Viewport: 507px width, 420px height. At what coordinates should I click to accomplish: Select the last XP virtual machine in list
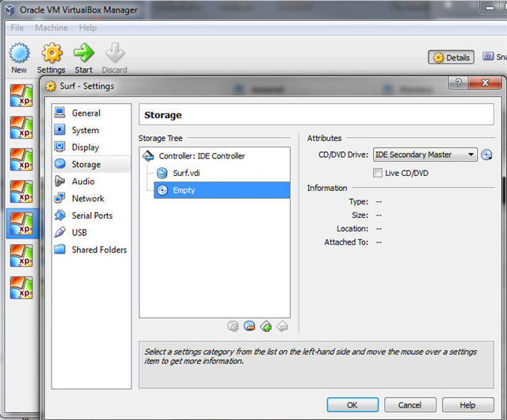click(21, 288)
